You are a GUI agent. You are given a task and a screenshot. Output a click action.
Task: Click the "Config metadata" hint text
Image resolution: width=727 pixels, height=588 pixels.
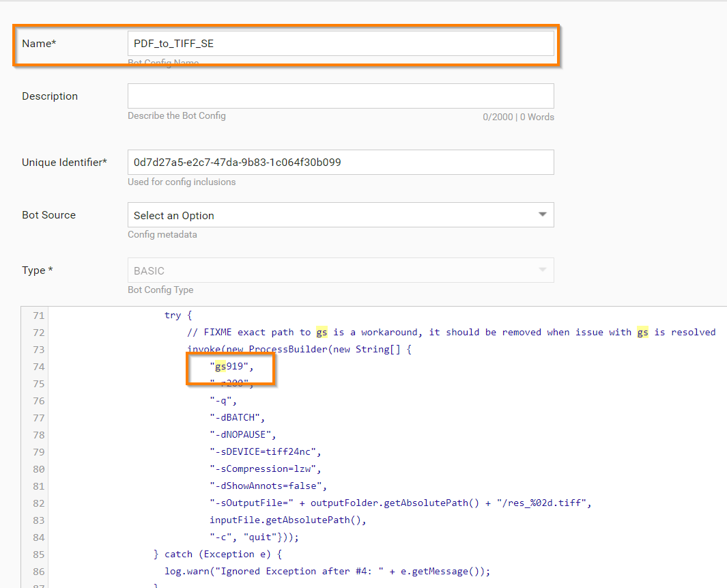pyautogui.click(x=162, y=235)
